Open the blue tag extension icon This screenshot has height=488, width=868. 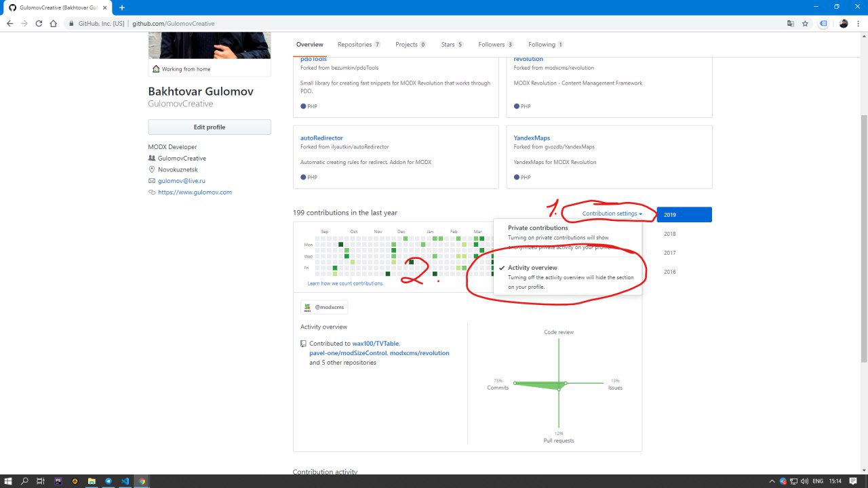point(823,23)
